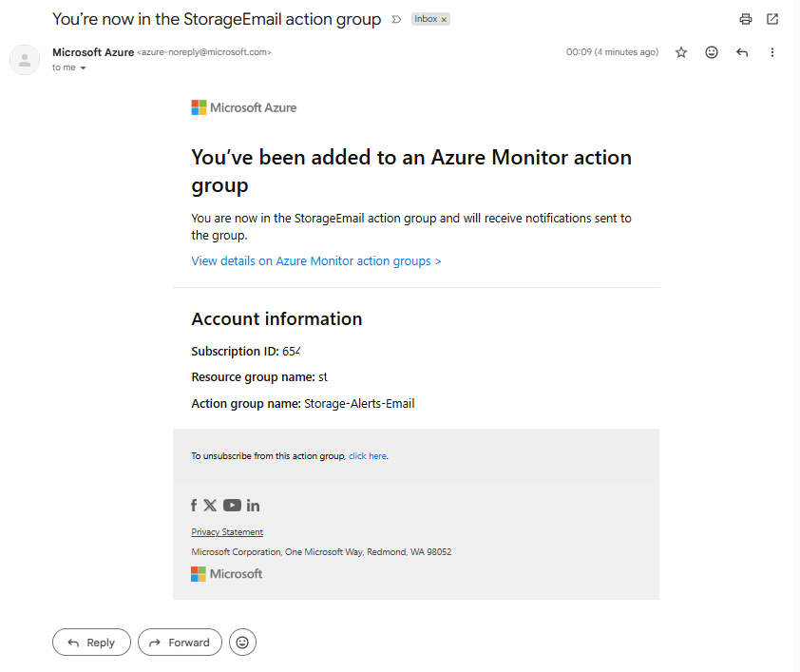
Task: Star this Microsoft Azure email
Action: click(681, 53)
